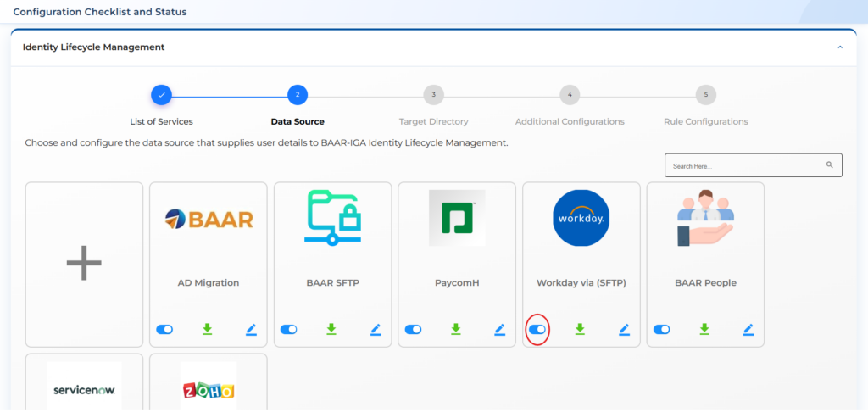Click the Identity Lifecycle Management heading
Viewport: 868px width, 418px height.
coord(93,47)
